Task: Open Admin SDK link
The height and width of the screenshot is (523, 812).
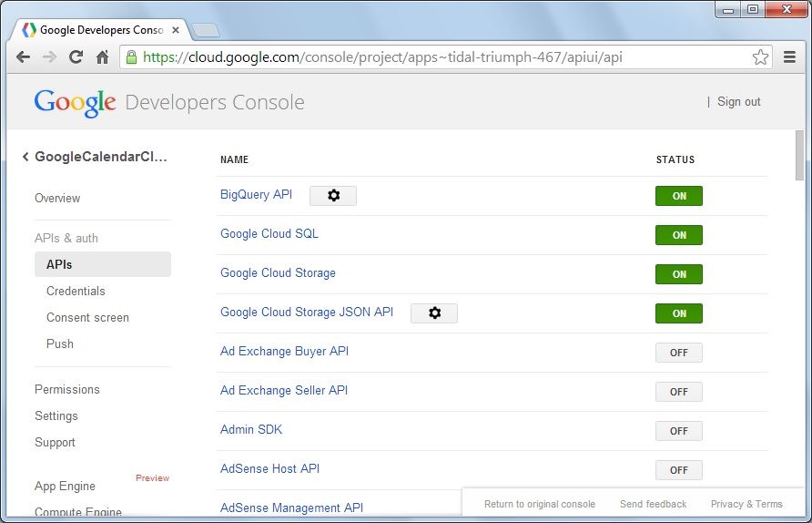Action: (x=251, y=429)
